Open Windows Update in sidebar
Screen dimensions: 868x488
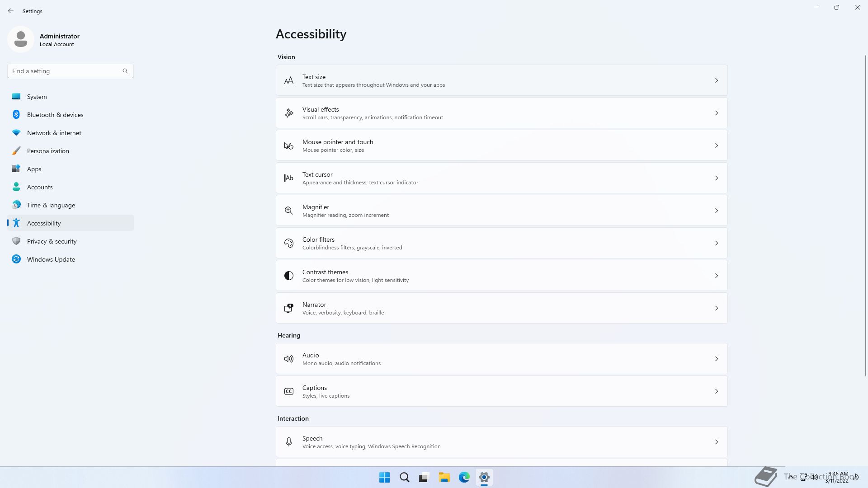pyautogui.click(x=51, y=259)
